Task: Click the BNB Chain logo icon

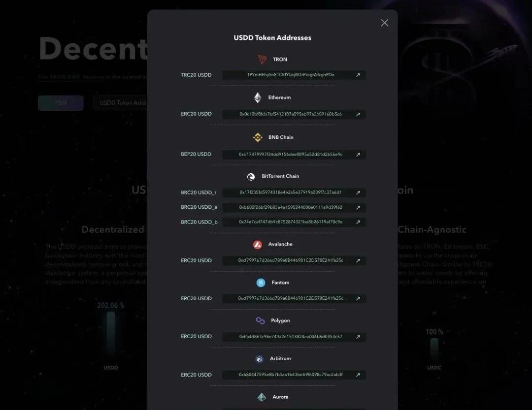Action: point(258,137)
